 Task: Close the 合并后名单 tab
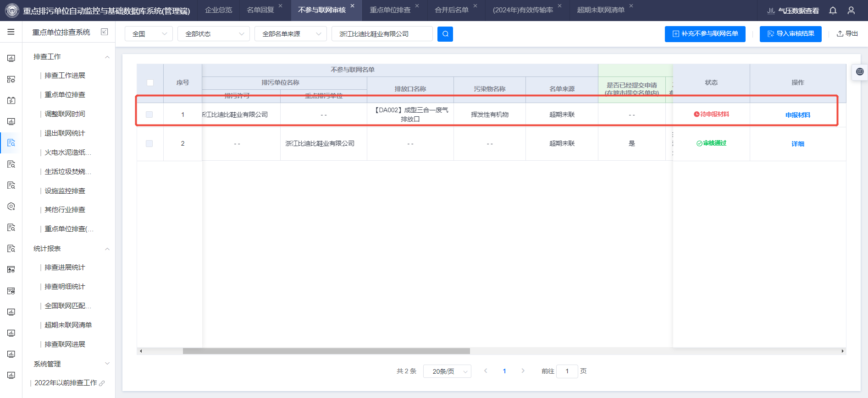475,6
